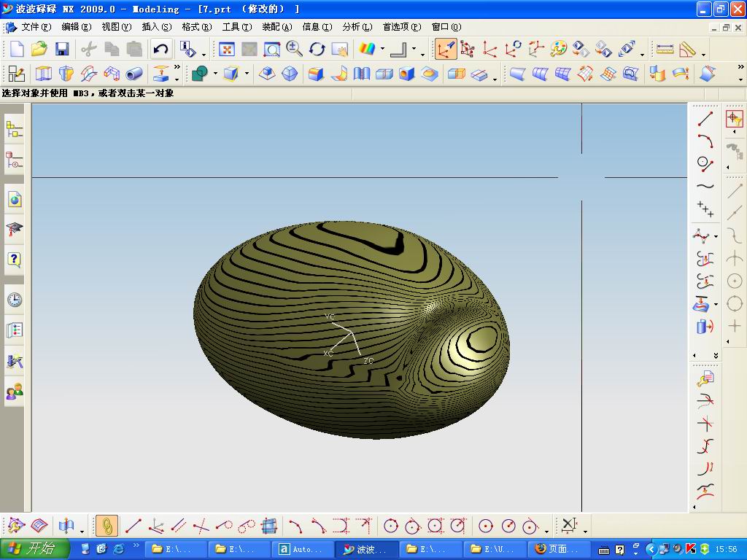747x560 pixels.
Task: Select the Arc tool in right toolbar
Action: point(705,141)
